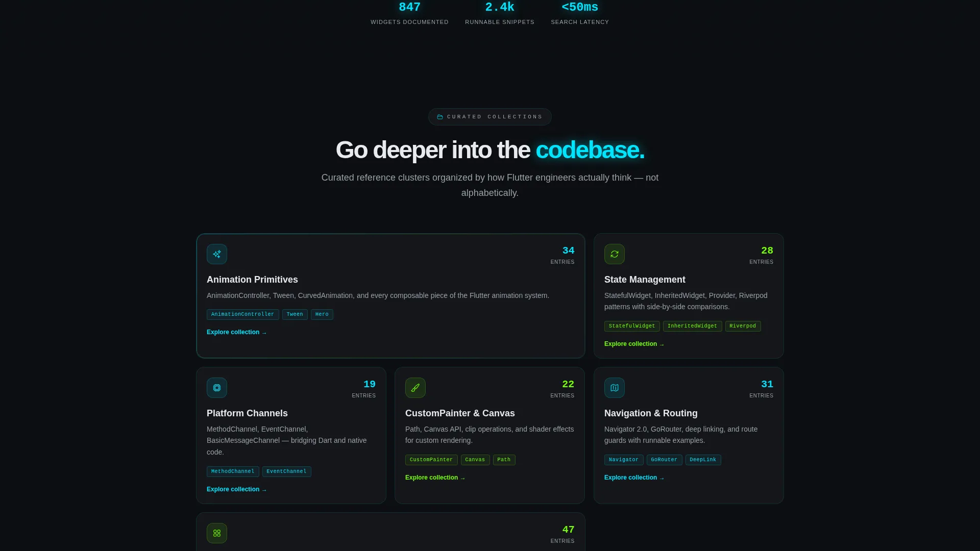Click the CustomPainter & Canvas brush icon

point(415,388)
